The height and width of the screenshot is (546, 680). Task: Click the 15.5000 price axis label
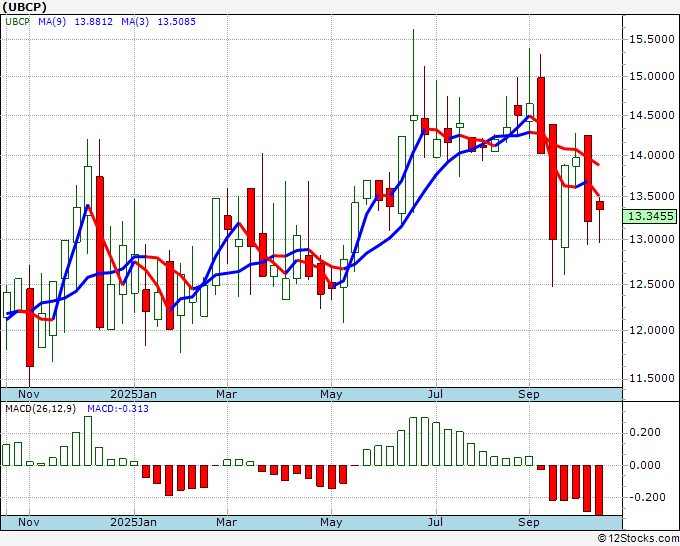pos(652,39)
